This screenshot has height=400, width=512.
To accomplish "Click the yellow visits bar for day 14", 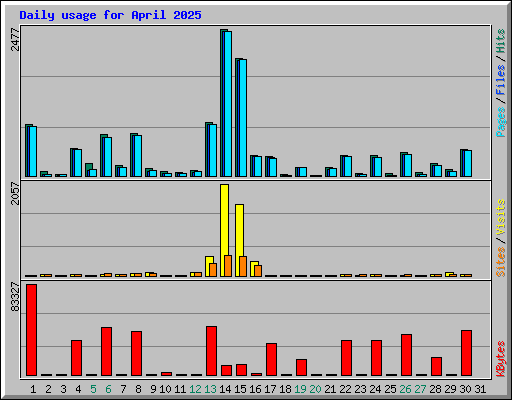I will tap(224, 230).
